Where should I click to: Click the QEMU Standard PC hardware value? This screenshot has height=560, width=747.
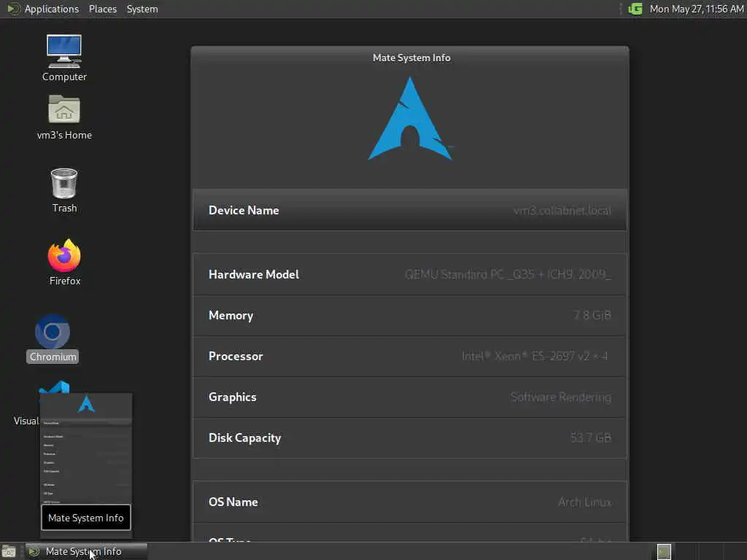[x=508, y=275]
